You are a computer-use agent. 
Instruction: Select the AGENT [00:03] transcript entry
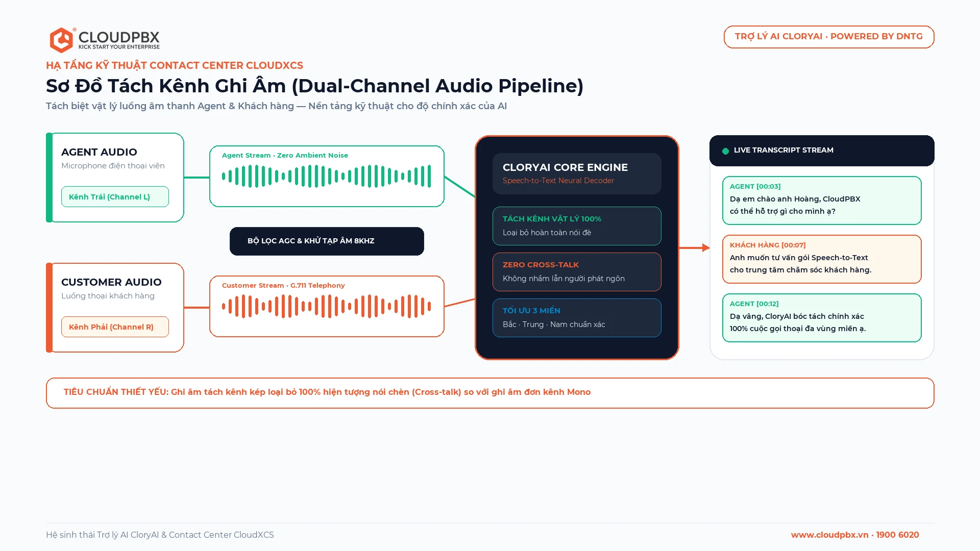coord(822,201)
